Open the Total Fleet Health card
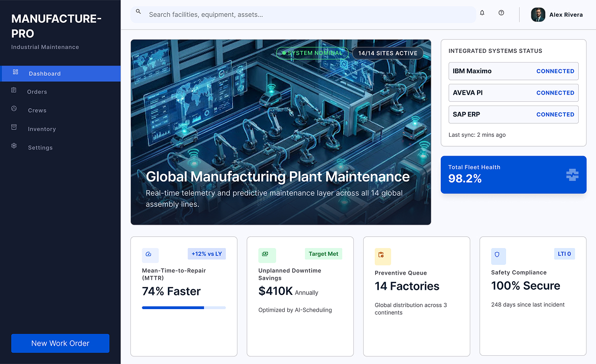Screen dimensions: 596x364 pos(514,175)
